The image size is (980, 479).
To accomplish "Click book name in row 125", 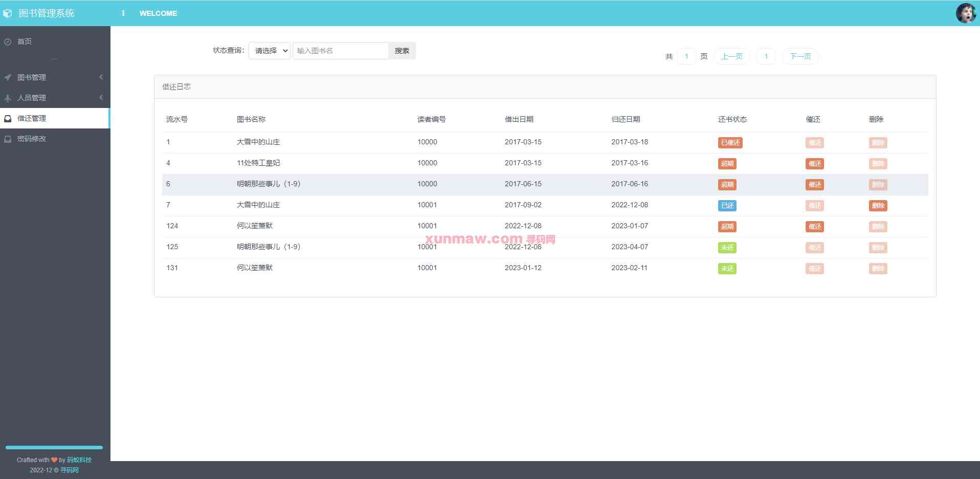I will (x=269, y=247).
